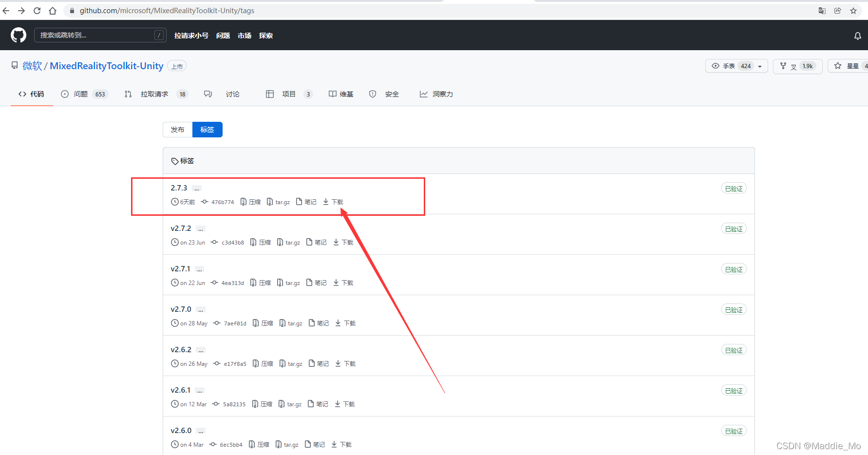
Task: Open pull requests (拉请求小号) in the header
Action: 191,36
